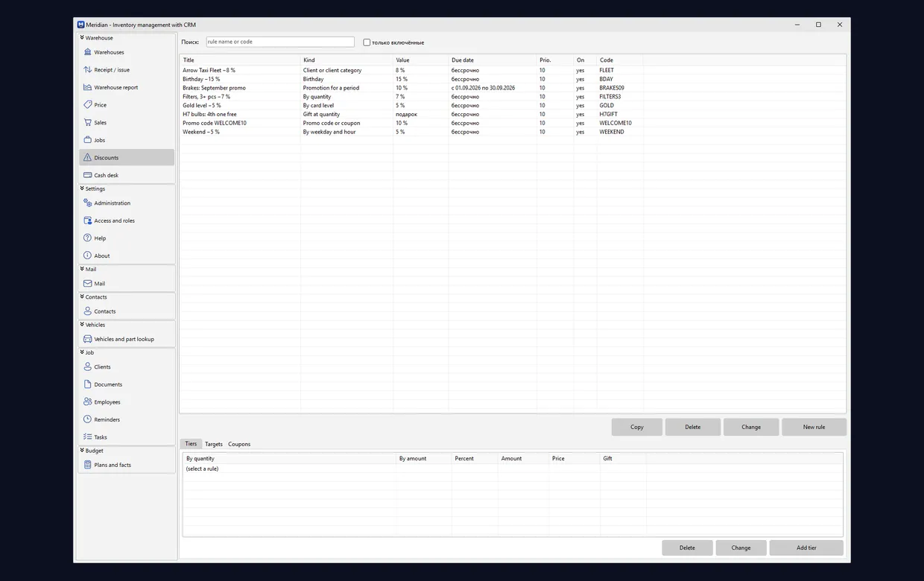The image size is (924, 581).
Task: Toggle the 'только включённые' checkbox
Action: point(367,42)
